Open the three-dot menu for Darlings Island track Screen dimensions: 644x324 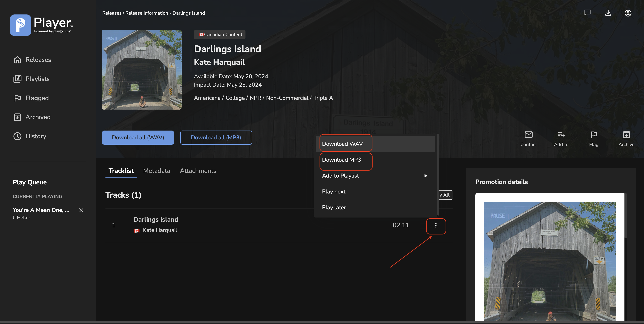pos(436,225)
